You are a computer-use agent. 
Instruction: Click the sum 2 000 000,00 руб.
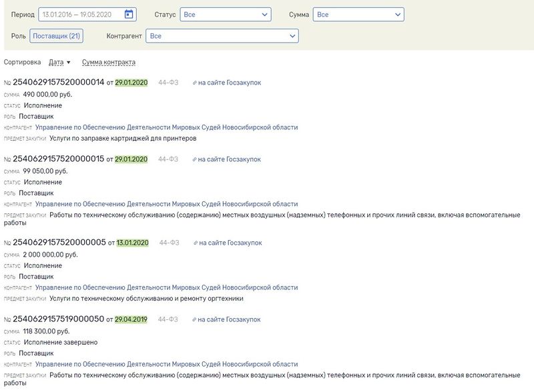pos(51,255)
